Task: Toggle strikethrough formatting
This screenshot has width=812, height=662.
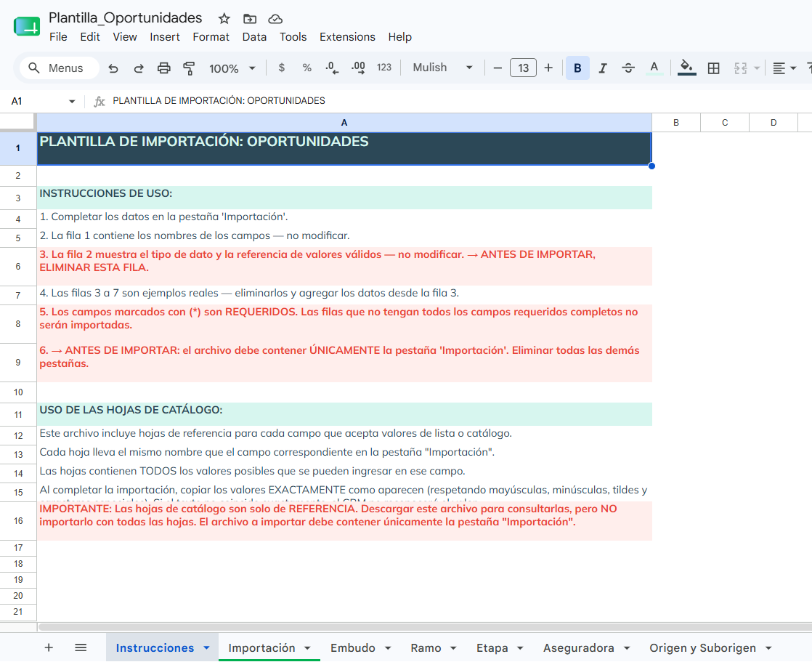Action: click(x=628, y=68)
